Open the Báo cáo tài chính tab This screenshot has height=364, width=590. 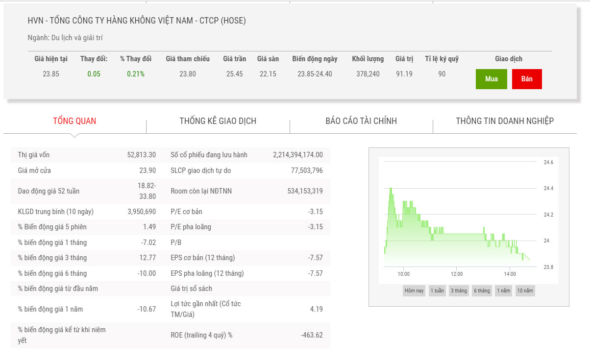(361, 121)
